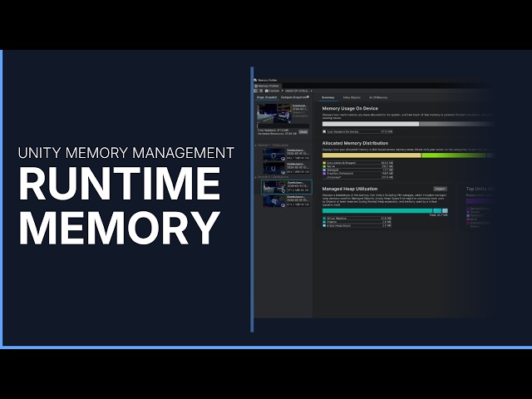Click the Native legend row
Screen dimensions: 532x399
[x=358, y=166]
